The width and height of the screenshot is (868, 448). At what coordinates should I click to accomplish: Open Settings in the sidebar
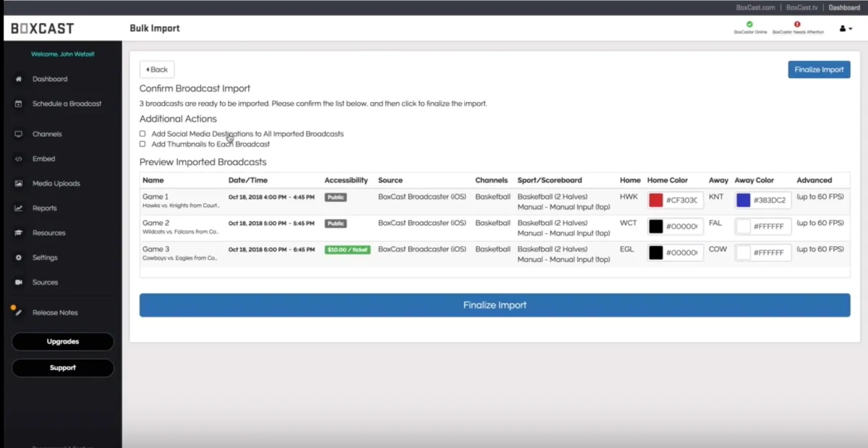click(45, 258)
